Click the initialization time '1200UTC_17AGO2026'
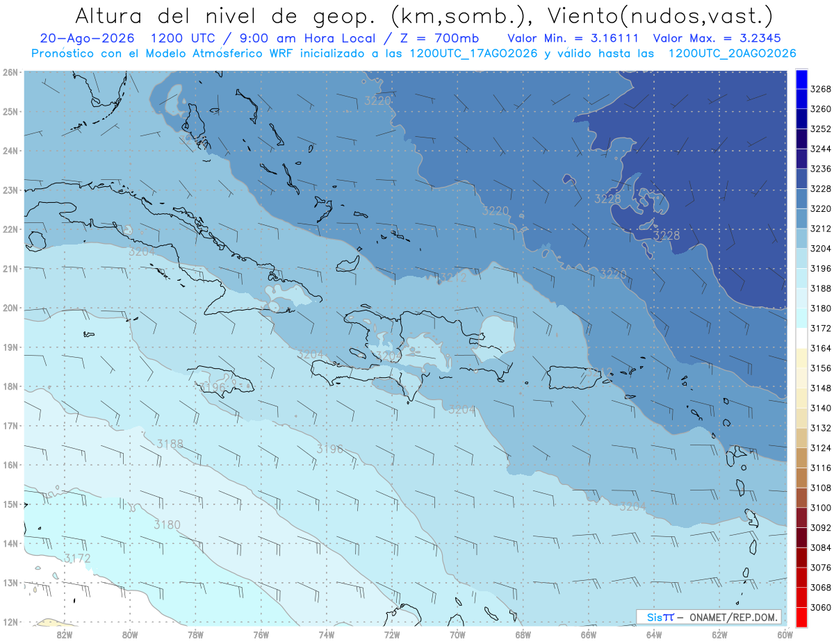The width and height of the screenshot is (834, 644). click(x=473, y=53)
